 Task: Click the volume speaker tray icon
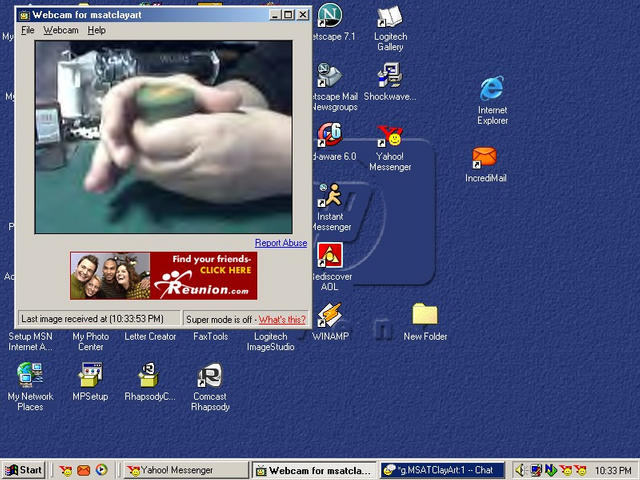click(520, 471)
